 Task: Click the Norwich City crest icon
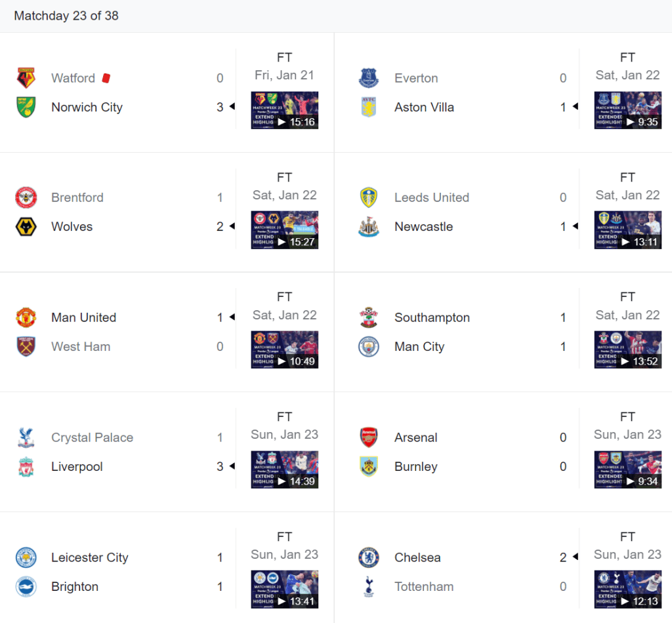pos(26,107)
